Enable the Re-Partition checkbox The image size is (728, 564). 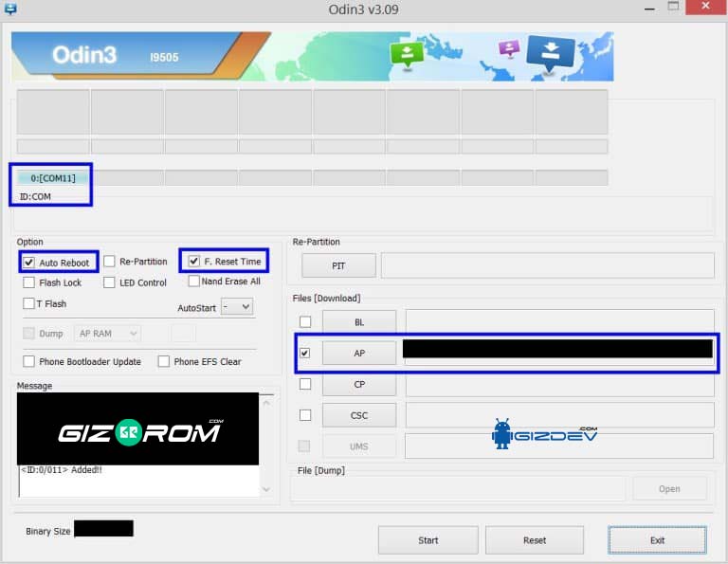pyautogui.click(x=109, y=262)
